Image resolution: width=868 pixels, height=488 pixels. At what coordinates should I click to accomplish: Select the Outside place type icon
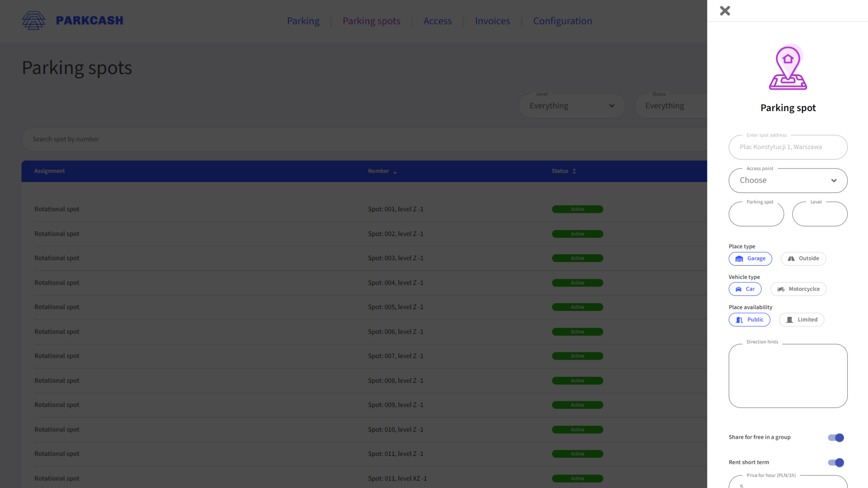click(x=791, y=258)
